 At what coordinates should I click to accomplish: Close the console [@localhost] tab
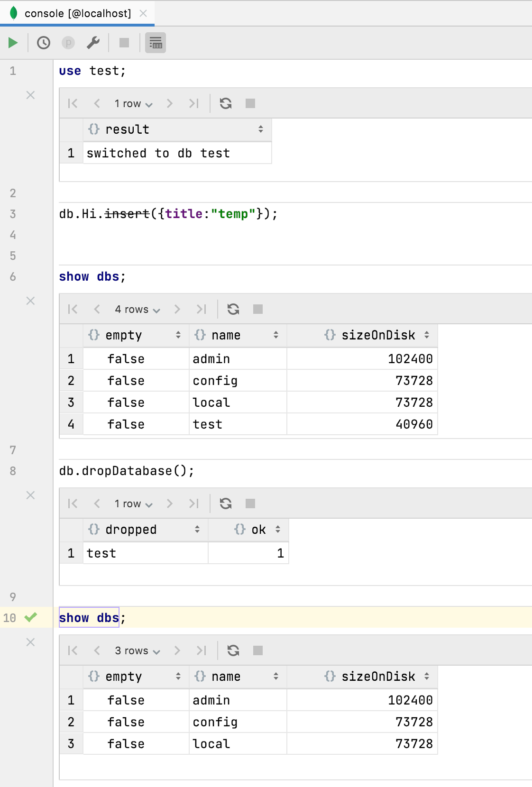point(143,13)
